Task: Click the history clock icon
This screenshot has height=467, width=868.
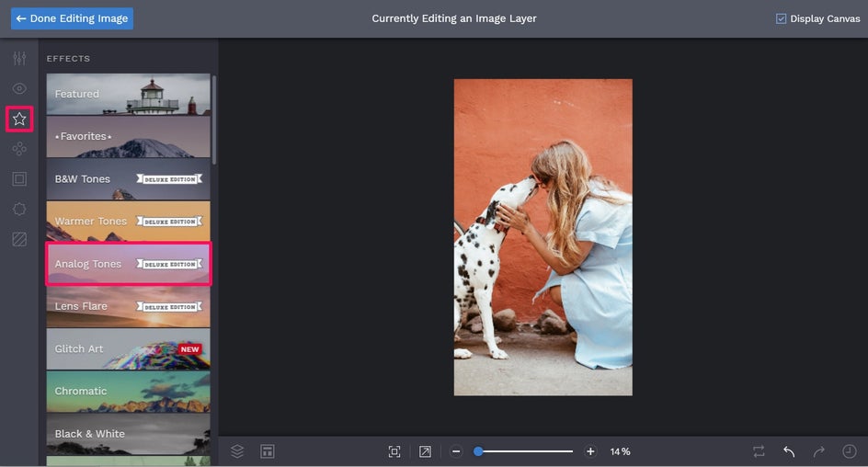Action: [850, 451]
